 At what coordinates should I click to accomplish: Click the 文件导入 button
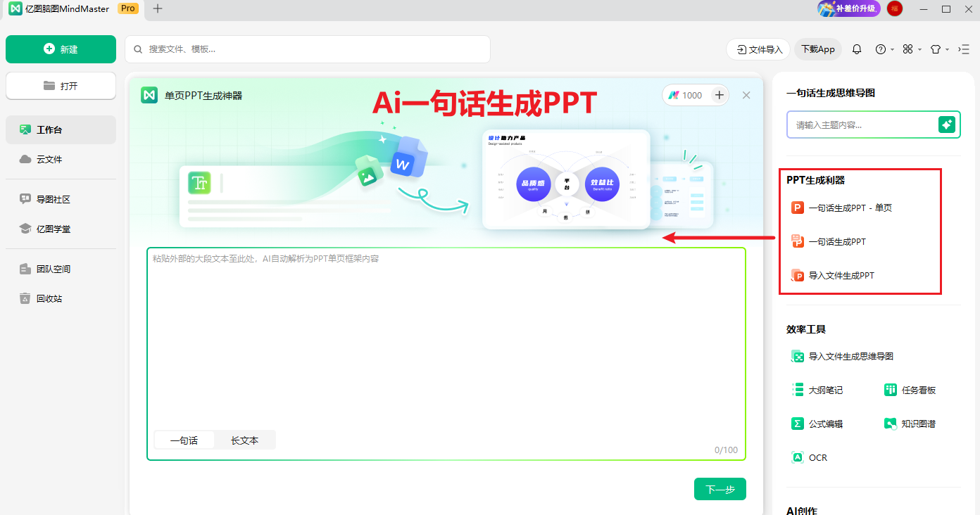(758, 49)
